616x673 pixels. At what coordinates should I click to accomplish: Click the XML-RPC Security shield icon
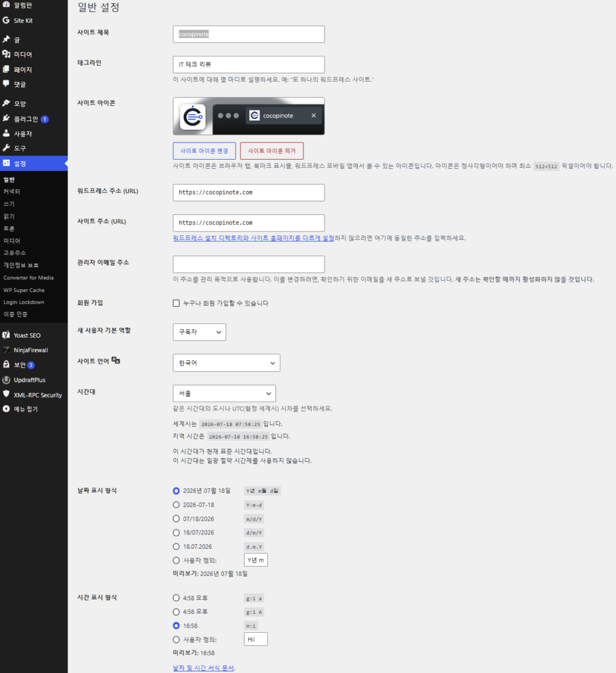pos(6,394)
